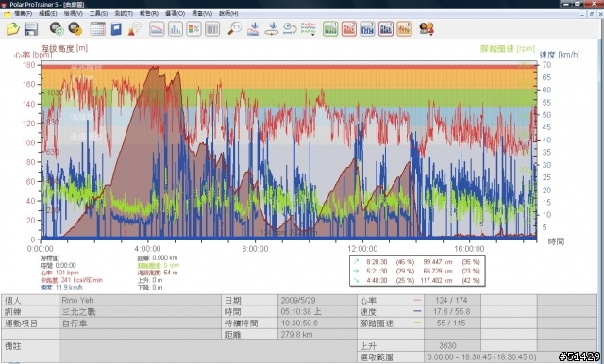Open the 說明(H) menu
604x364 pixels.
click(x=228, y=14)
